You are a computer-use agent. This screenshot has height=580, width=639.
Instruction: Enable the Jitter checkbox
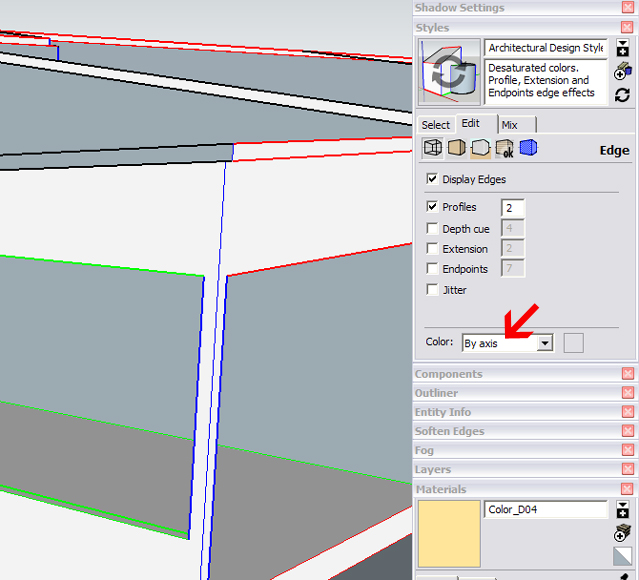(432, 290)
